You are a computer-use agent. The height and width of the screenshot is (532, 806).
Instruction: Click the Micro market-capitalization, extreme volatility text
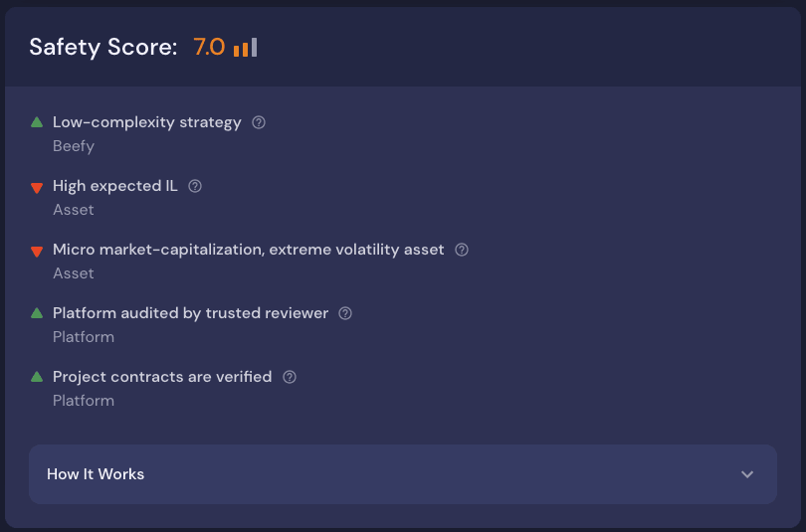coord(249,250)
